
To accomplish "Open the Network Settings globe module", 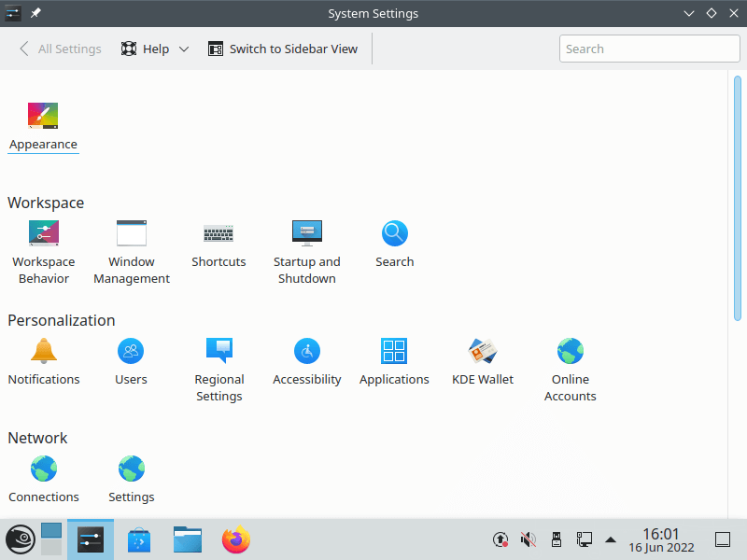I will coord(132,479).
